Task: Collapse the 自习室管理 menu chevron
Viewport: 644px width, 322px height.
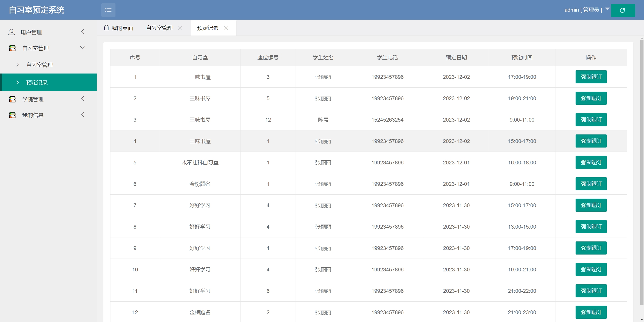Action: 82,47
